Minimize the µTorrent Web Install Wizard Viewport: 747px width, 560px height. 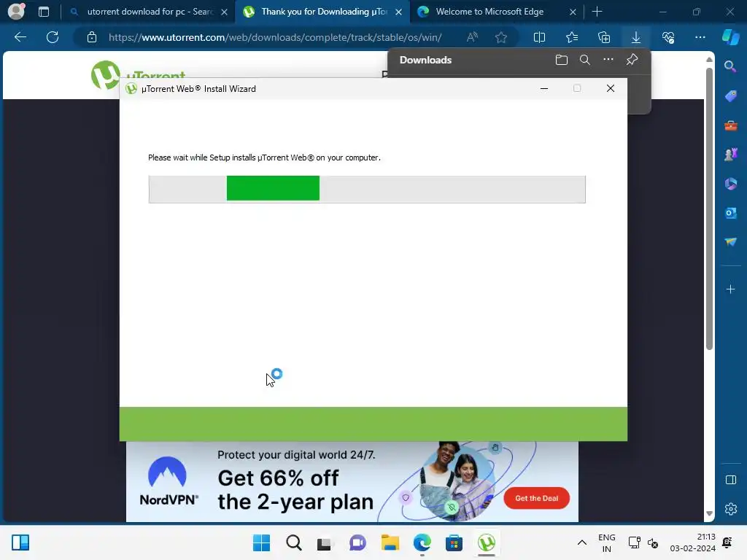coord(544,88)
